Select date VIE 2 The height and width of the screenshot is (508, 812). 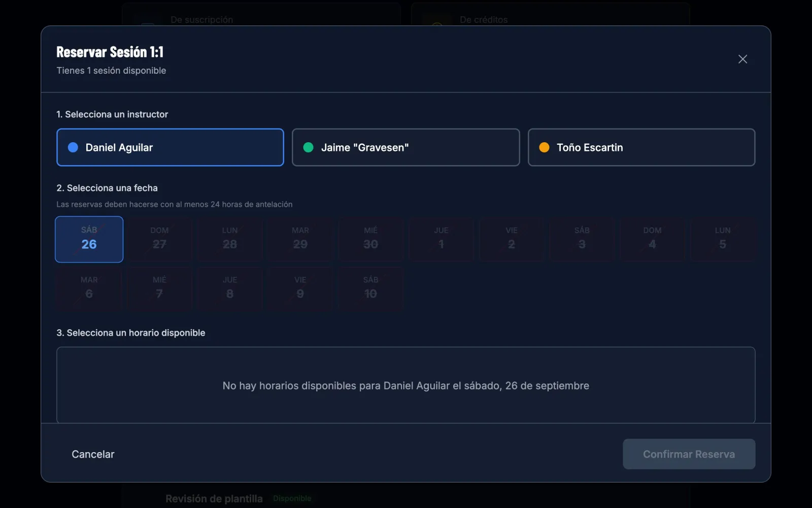pyautogui.click(x=512, y=239)
